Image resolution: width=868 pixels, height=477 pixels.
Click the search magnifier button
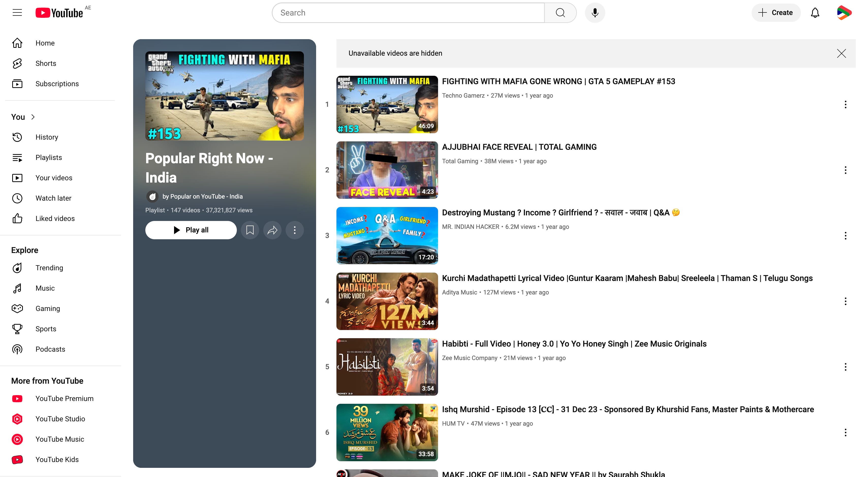coord(560,13)
